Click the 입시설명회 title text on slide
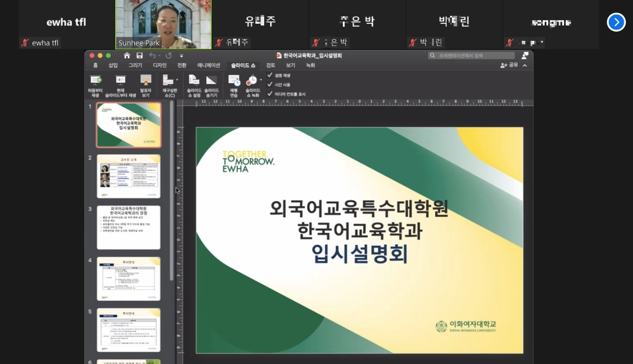The height and width of the screenshot is (364, 633). 360,254
